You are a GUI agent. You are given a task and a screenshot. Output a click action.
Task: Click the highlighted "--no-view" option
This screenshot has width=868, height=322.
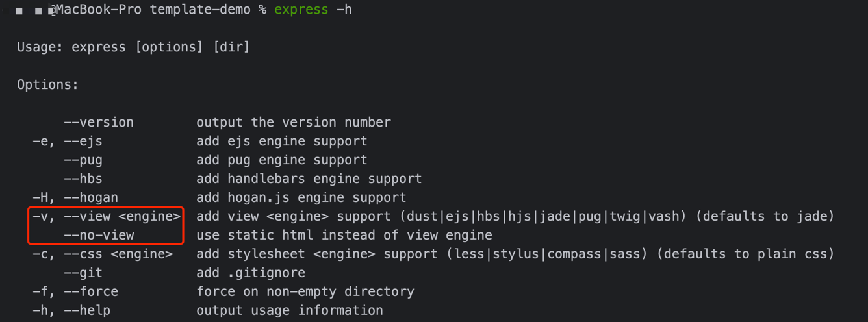[x=99, y=236]
